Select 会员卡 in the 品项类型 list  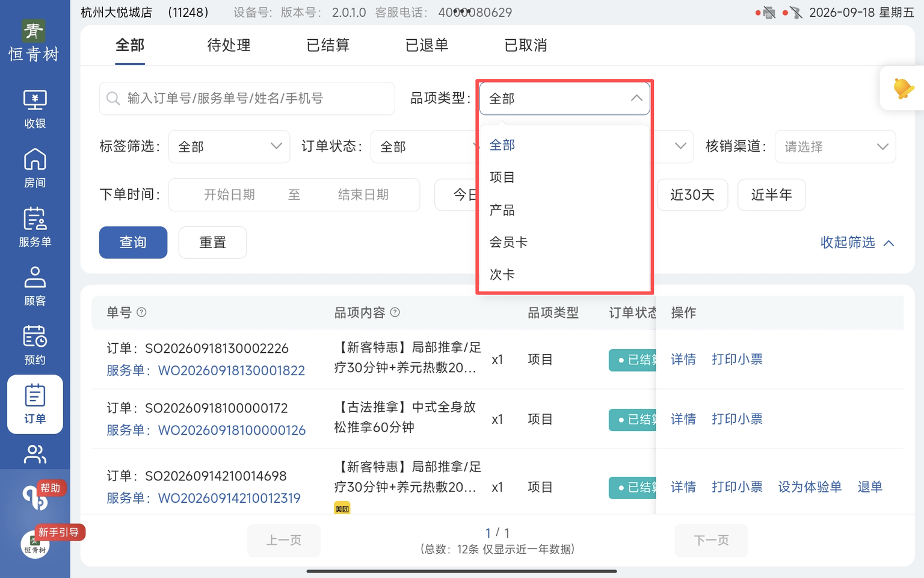tap(564, 242)
